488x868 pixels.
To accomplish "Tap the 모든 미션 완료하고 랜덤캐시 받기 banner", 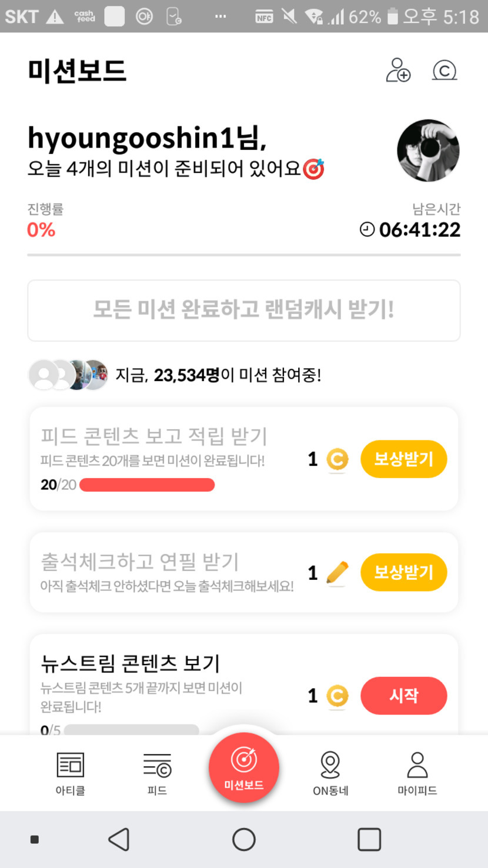I will point(244,311).
